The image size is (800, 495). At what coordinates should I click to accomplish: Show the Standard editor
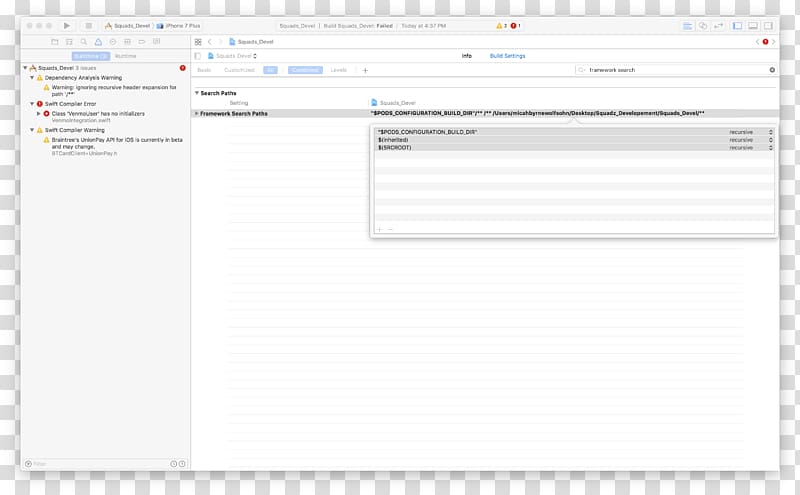click(688, 26)
